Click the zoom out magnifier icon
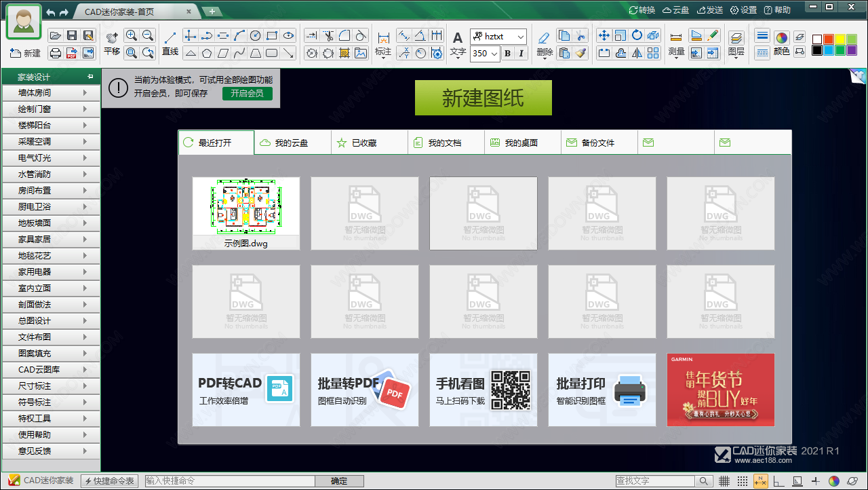 click(x=148, y=35)
